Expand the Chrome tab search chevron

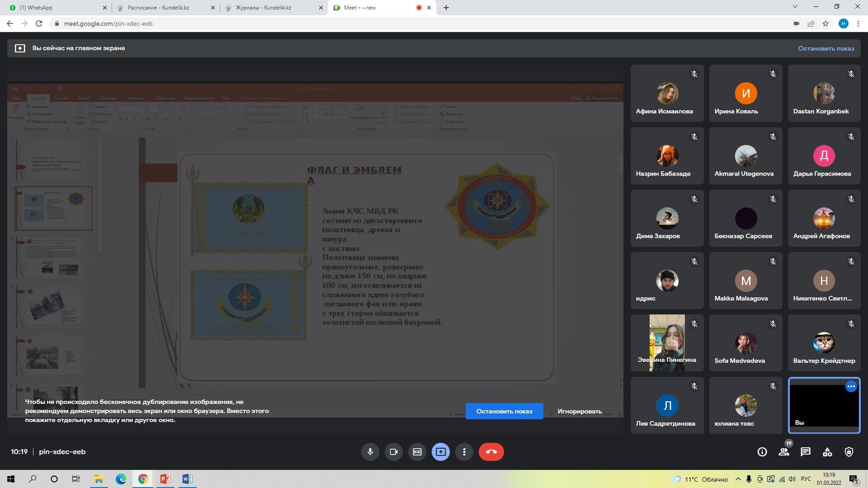[x=795, y=7]
